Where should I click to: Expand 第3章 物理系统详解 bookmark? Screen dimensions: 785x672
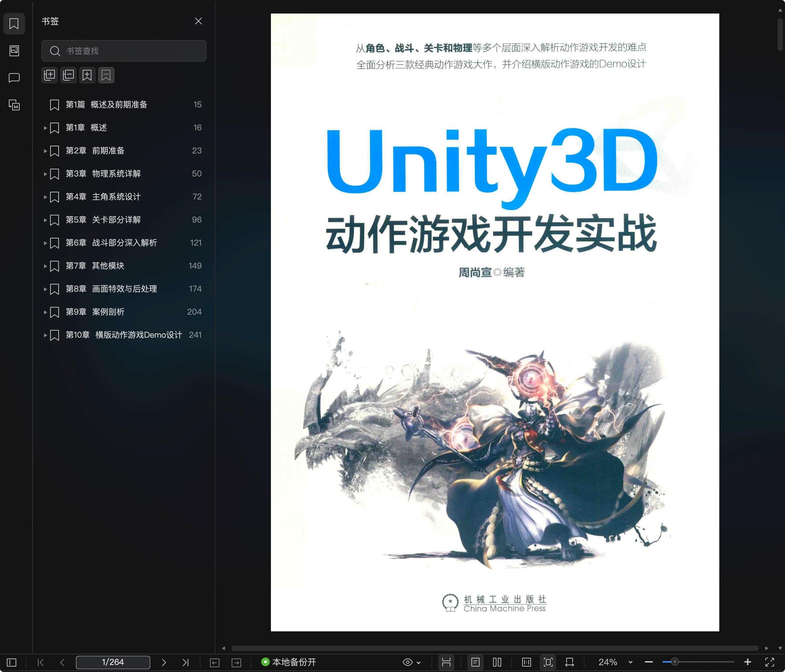pos(45,174)
